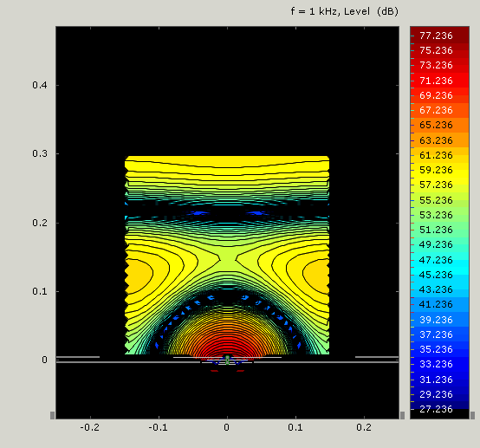Image resolution: width=480 pixels, height=448 pixels.
Task: Click the y-axis tick label 0.3
Action: tap(40, 153)
